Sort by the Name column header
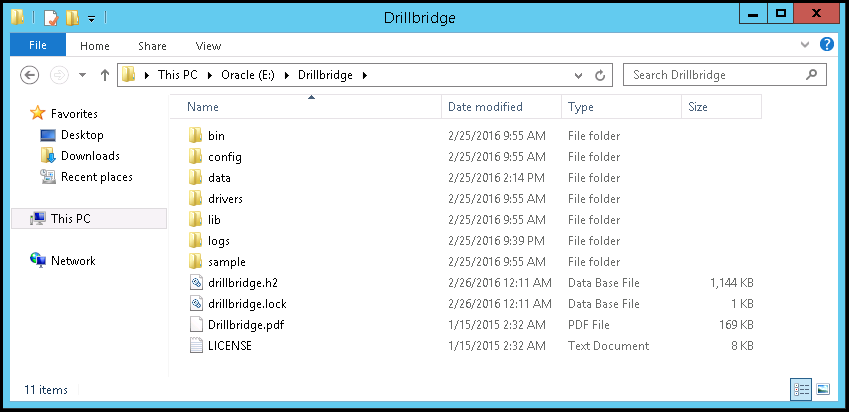The height and width of the screenshot is (412, 849). [306, 107]
